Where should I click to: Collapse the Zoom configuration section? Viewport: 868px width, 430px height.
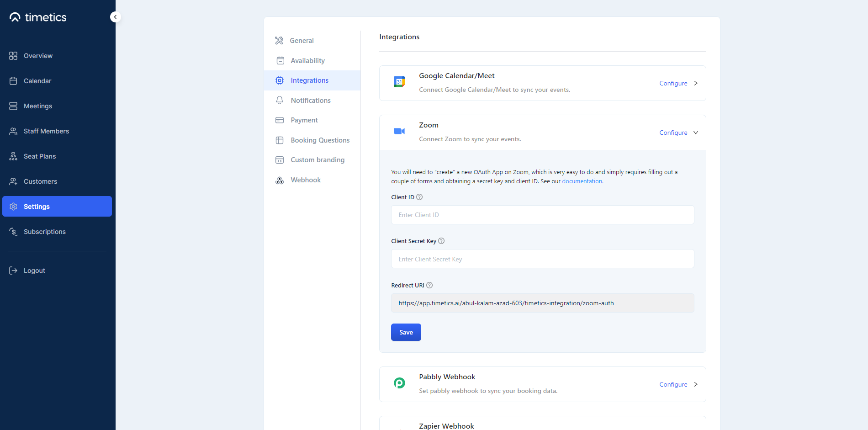point(695,133)
